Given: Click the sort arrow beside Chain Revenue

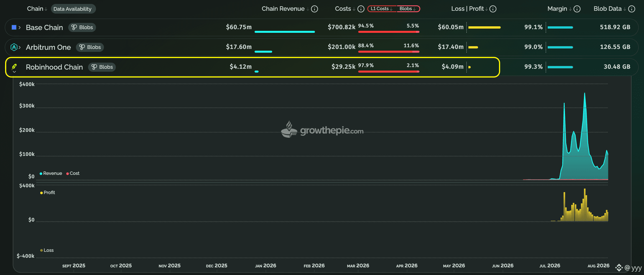Looking at the screenshot, I should click(308, 9).
